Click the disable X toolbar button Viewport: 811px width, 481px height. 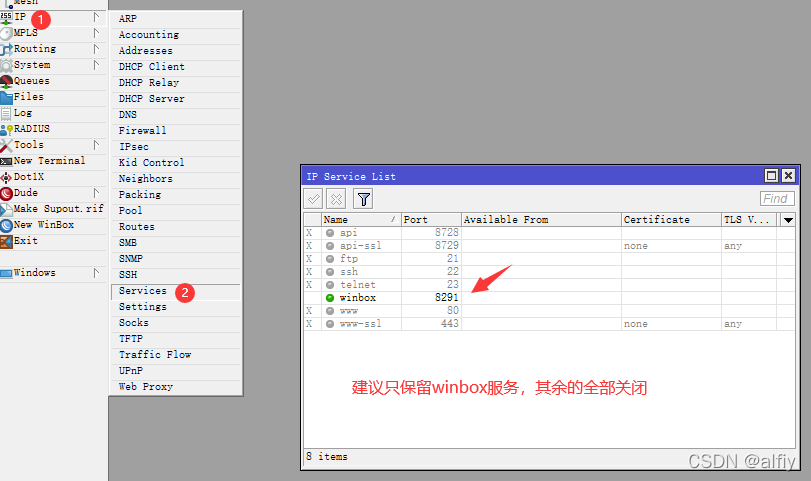pyautogui.click(x=336, y=199)
